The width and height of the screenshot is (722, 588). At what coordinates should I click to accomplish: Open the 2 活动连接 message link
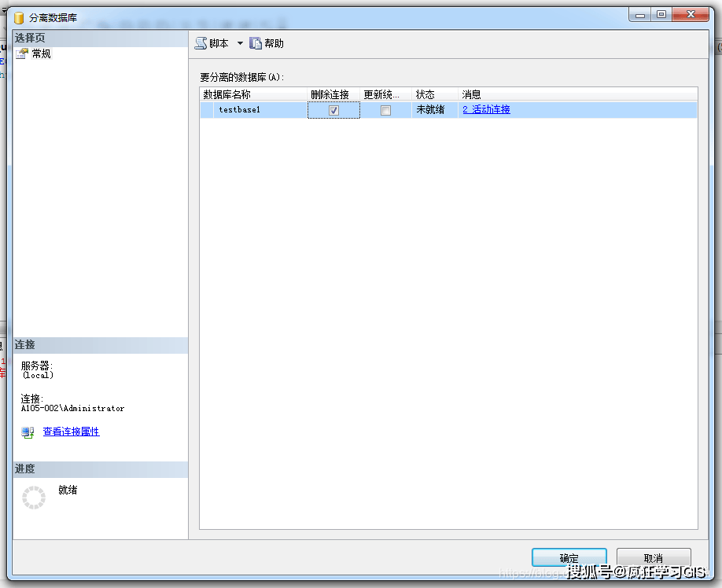pyautogui.click(x=486, y=109)
